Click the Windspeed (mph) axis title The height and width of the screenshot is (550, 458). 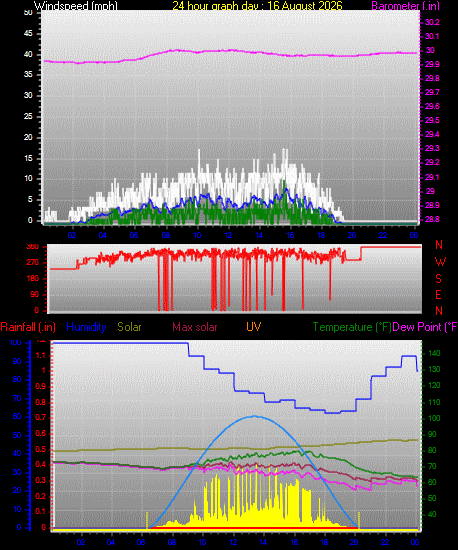(75, 6)
